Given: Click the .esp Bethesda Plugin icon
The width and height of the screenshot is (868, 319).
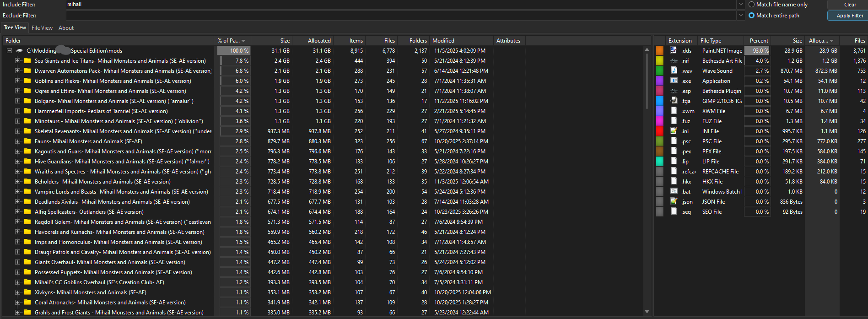Looking at the screenshot, I should tap(674, 91).
